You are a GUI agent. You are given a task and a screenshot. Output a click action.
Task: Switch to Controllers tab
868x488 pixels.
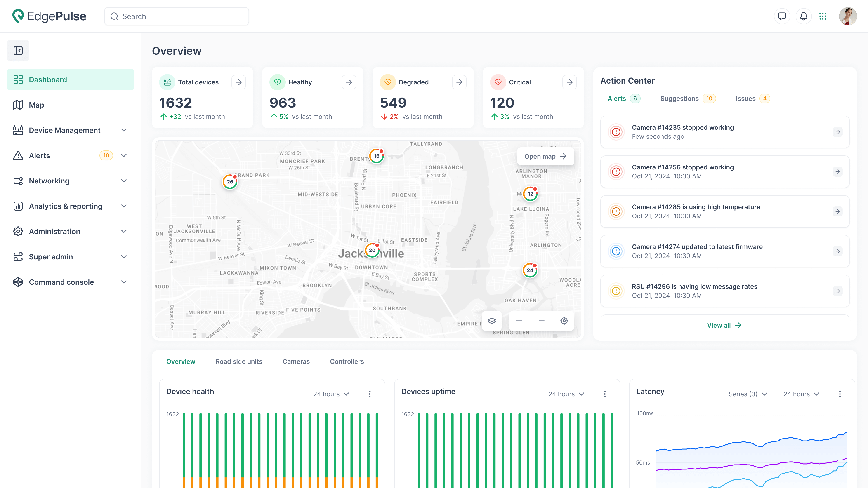[347, 361]
